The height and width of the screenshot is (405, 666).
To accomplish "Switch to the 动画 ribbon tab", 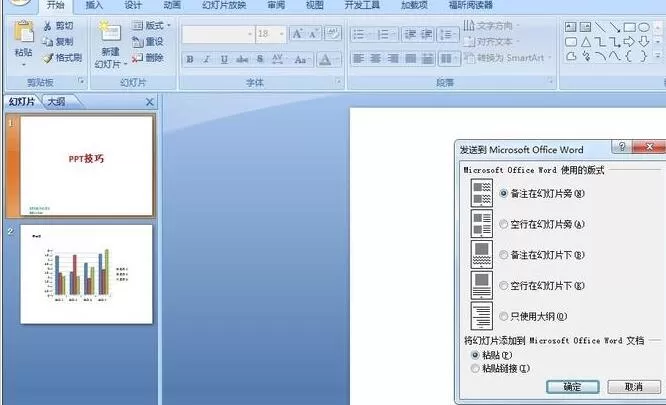I will [172, 5].
